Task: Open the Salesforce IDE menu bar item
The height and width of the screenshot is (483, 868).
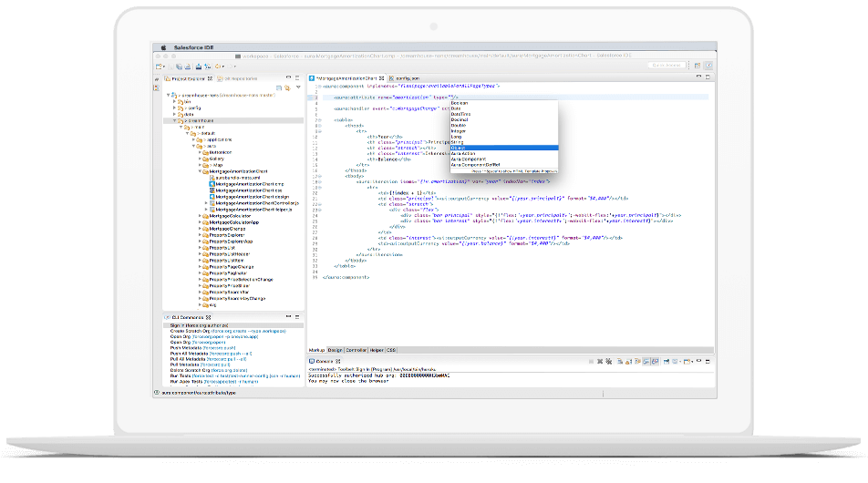Action: [193, 47]
